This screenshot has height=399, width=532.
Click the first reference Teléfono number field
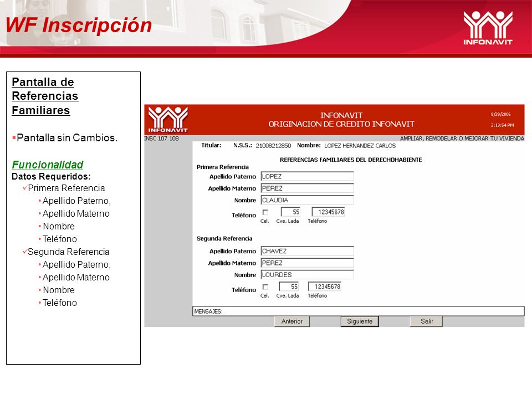pyautogui.click(x=329, y=212)
